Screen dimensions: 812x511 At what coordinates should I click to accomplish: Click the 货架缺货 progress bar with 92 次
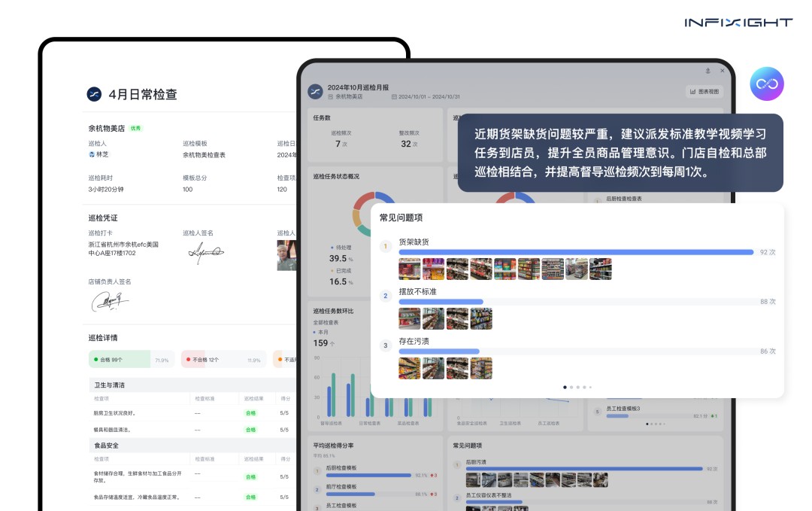pyautogui.click(x=576, y=252)
